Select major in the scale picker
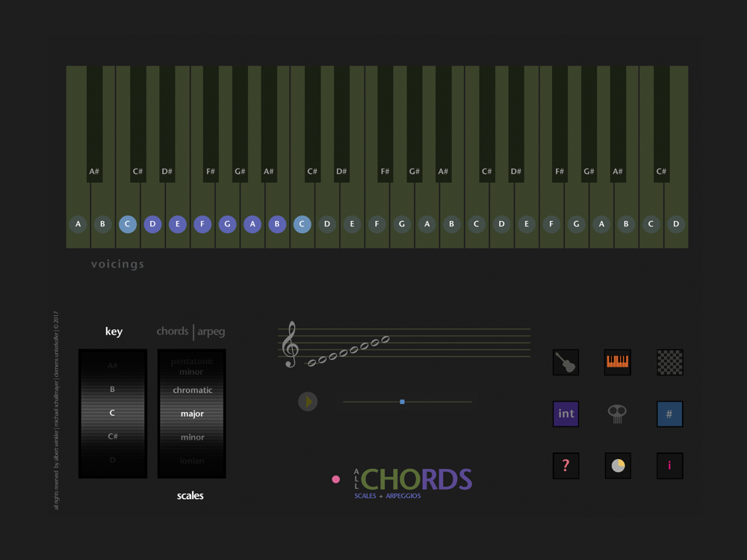Viewport: 747px width, 560px height. (193, 414)
